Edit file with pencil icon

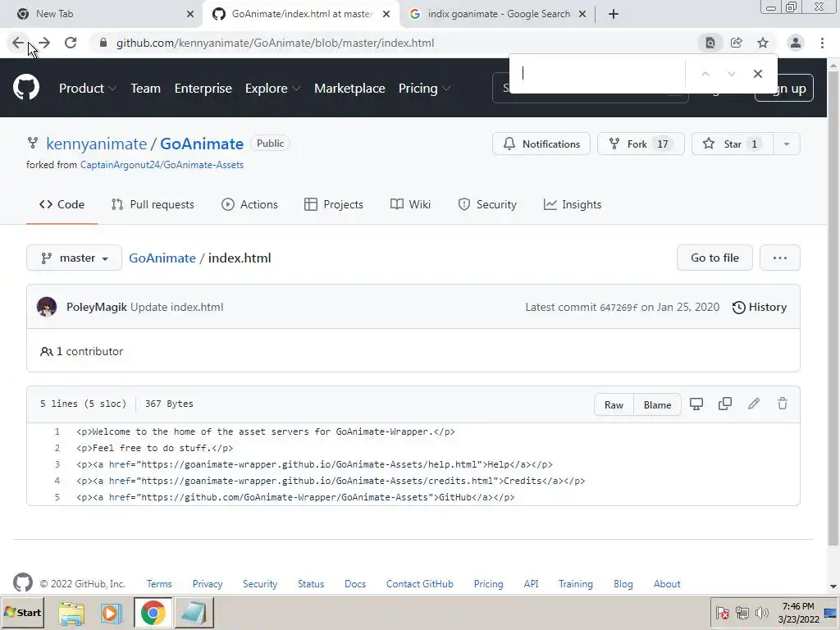pyautogui.click(x=754, y=404)
